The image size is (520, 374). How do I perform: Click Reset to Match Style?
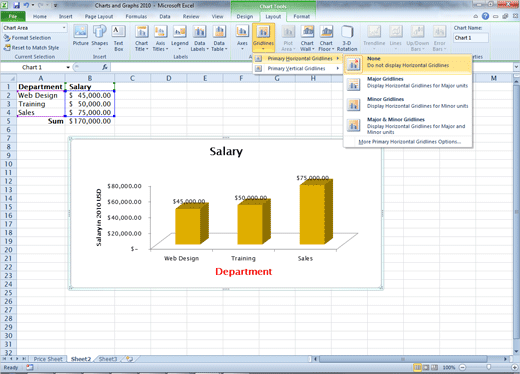(31, 48)
